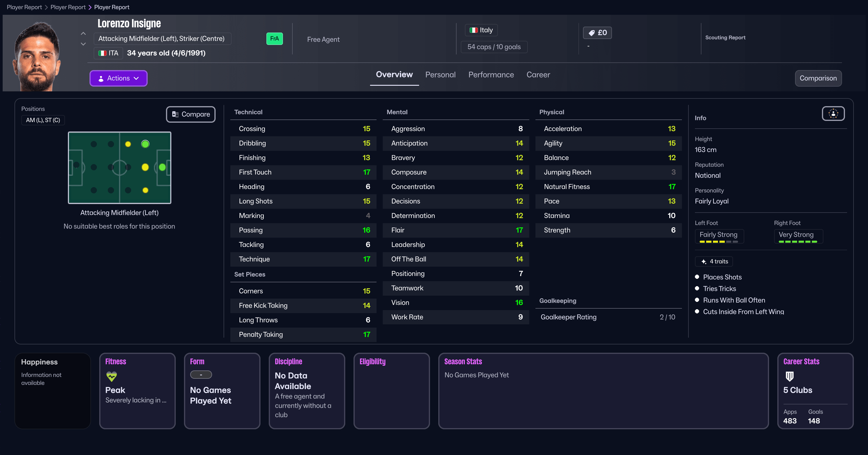Switch to the Performance tab
This screenshot has height=455, width=868.
point(491,75)
